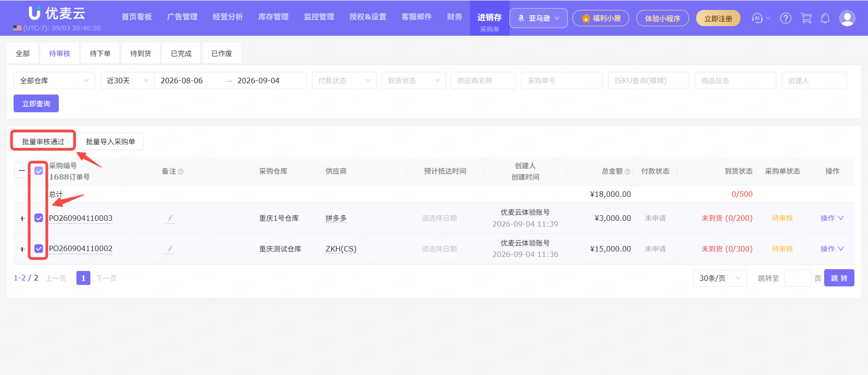Open the 到货状态 filter dropdown
868x375 pixels.
414,81
